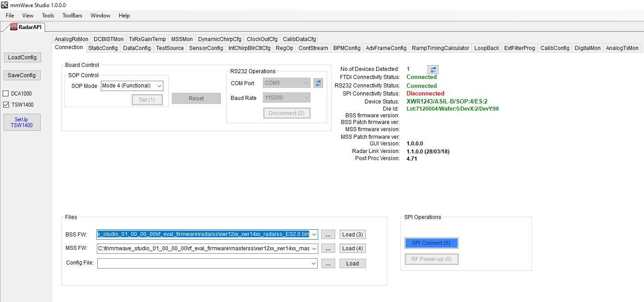Switch to the BPMConfig tab
The width and height of the screenshot is (644, 302).
pos(347,48)
